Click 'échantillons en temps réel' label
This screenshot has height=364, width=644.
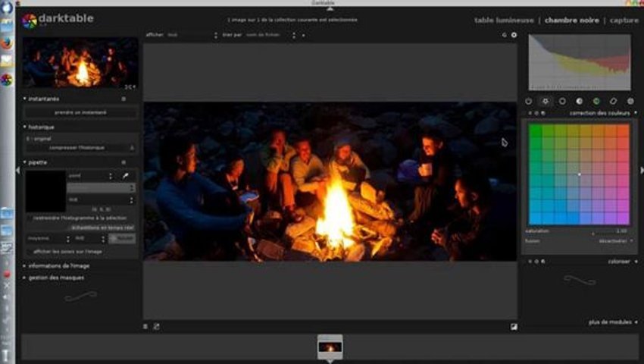pos(102,227)
